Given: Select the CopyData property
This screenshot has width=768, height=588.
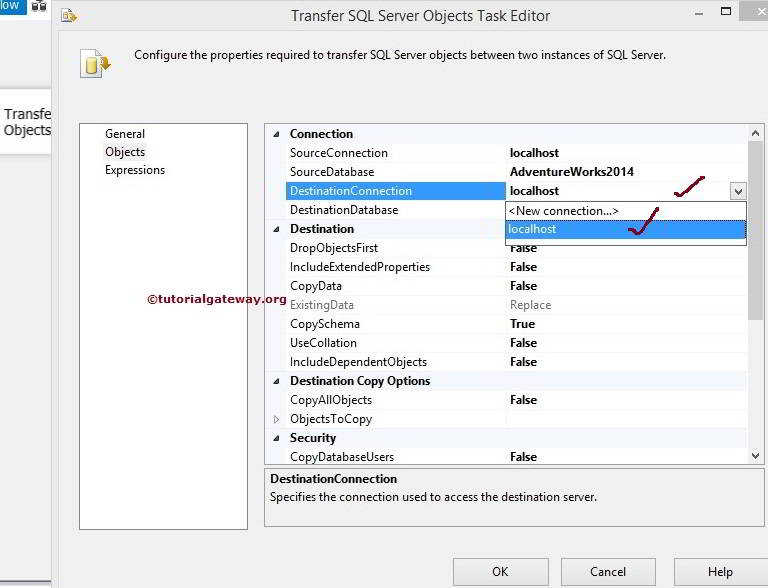Looking at the screenshot, I should pyautogui.click(x=395, y=286).
